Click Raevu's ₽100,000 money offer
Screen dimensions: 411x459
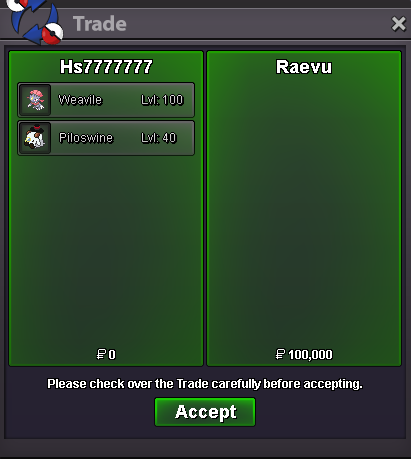pyautogui.click(x=304, y=354)
